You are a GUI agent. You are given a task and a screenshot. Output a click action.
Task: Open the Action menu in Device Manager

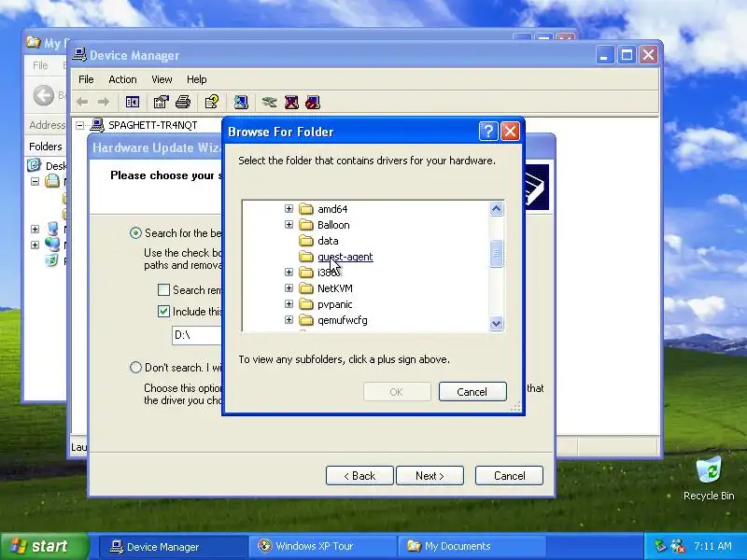click(x=122, y=79)
